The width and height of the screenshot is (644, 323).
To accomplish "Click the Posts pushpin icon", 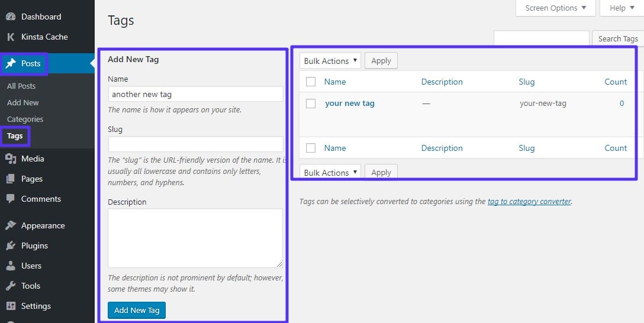I will pos(11,64).
